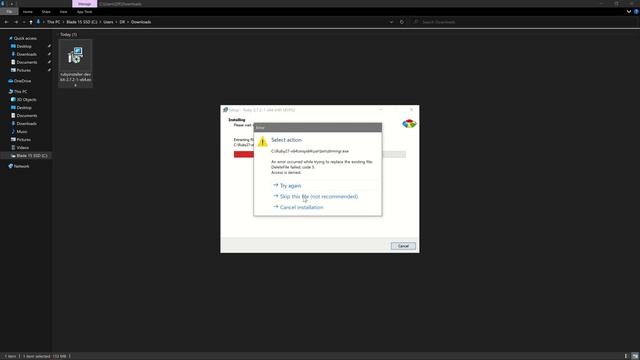
Task: Go up one folder level
Action: (x=31, y=22)
